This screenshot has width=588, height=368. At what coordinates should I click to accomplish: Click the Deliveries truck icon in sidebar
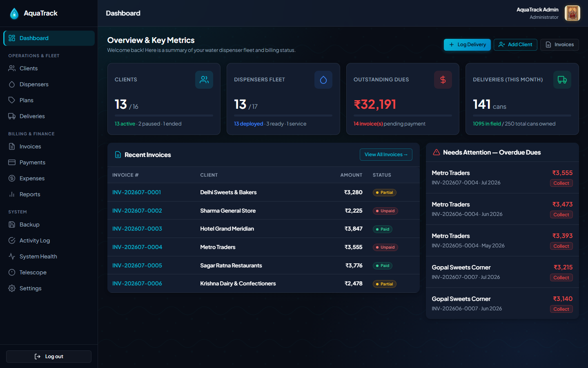click(12, 116)
